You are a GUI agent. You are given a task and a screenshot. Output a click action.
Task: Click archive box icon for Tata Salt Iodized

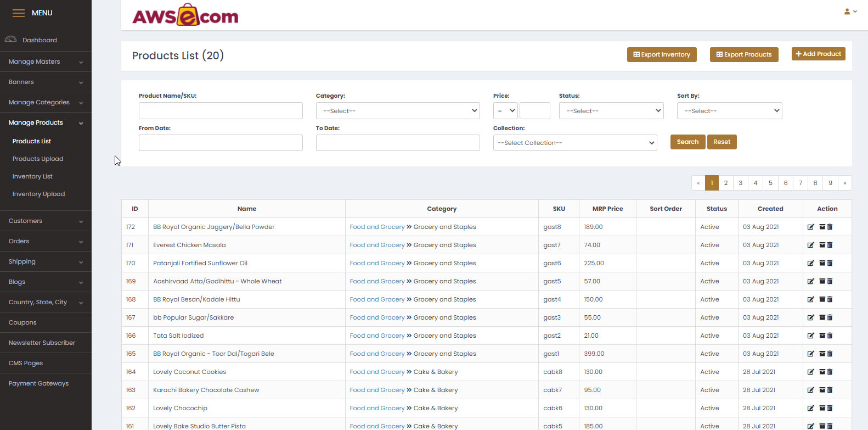point(822,336)
